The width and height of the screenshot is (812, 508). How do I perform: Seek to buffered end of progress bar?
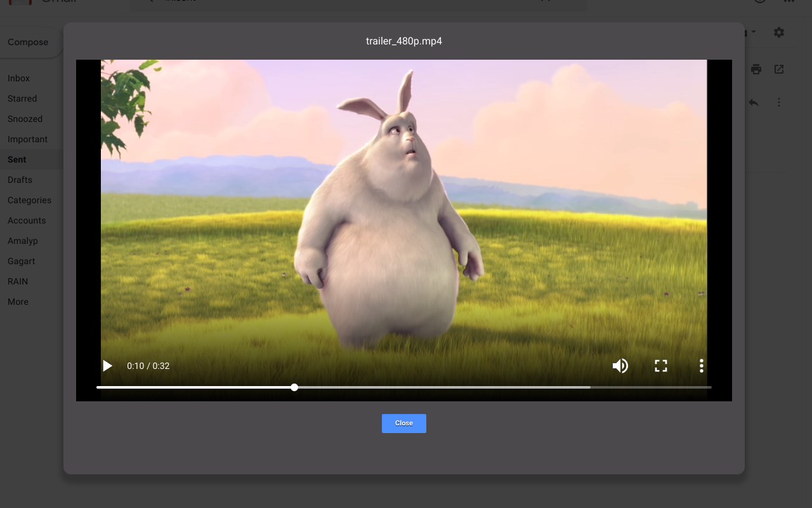(x=589, y=387)
